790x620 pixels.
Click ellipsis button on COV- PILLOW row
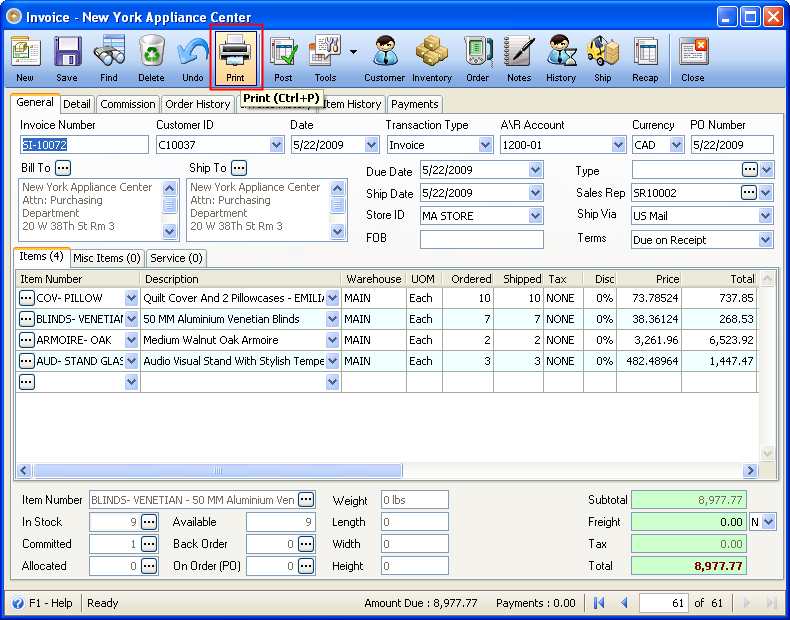(x=26, y=298)
